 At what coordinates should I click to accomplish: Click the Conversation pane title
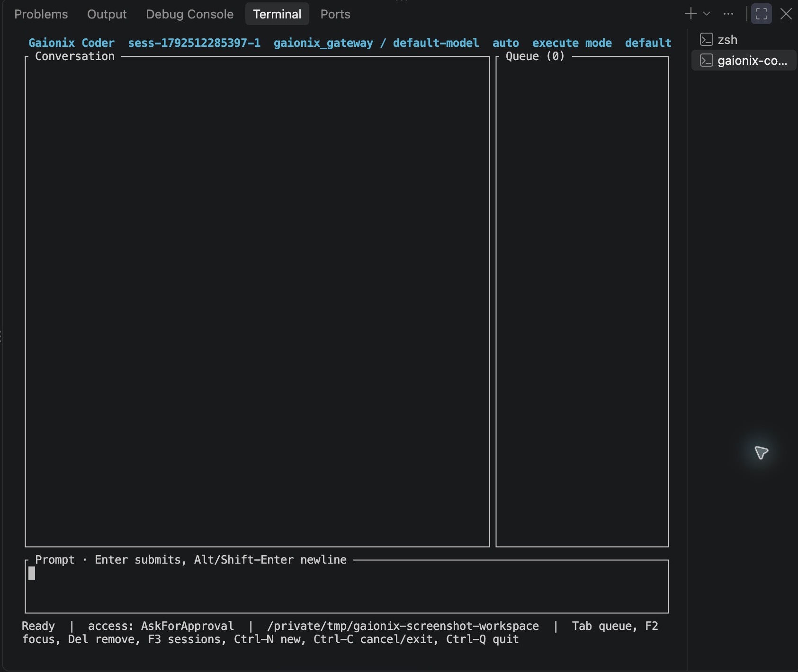pyautogui.click(x=75, y=56)
